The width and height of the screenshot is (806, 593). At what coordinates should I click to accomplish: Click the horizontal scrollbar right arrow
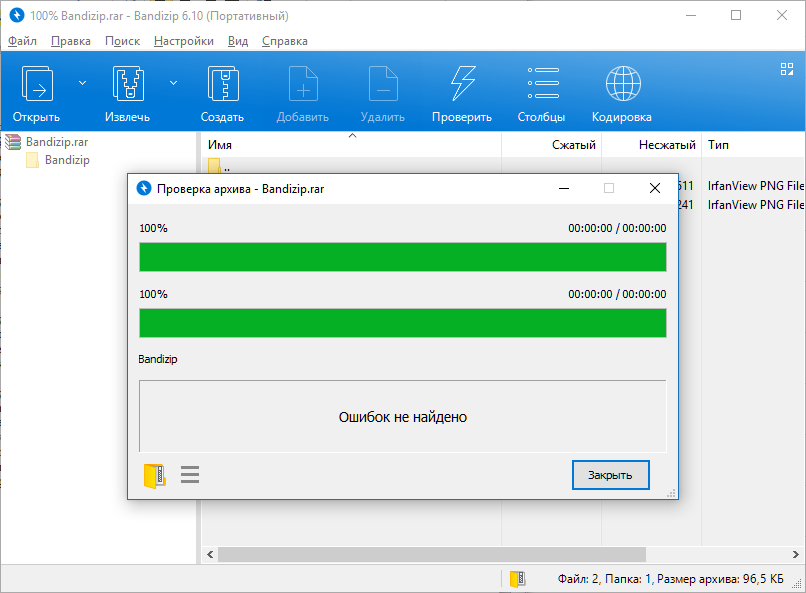(796, 554)
